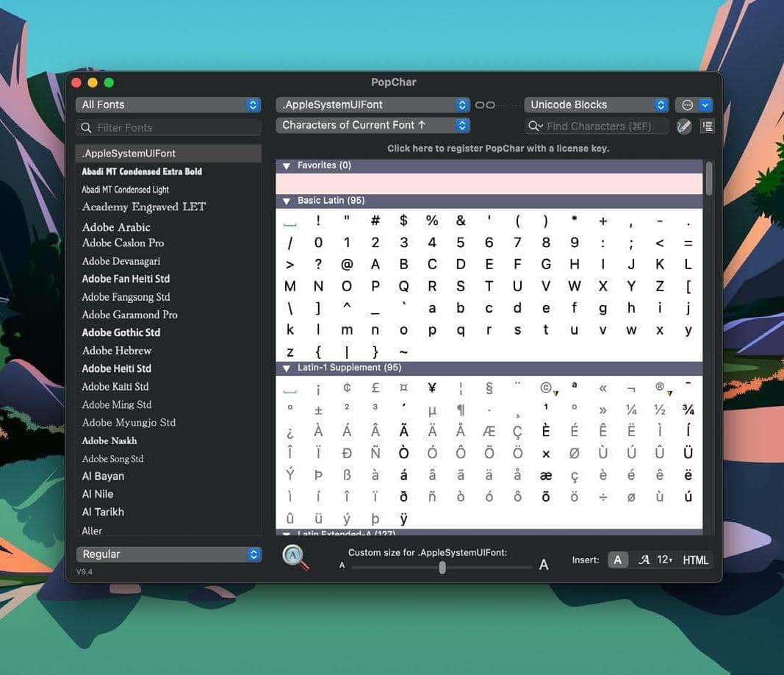Select the registered trademark character
The width and height of the screenshot is (784, 675).
(x=660, y=386)
